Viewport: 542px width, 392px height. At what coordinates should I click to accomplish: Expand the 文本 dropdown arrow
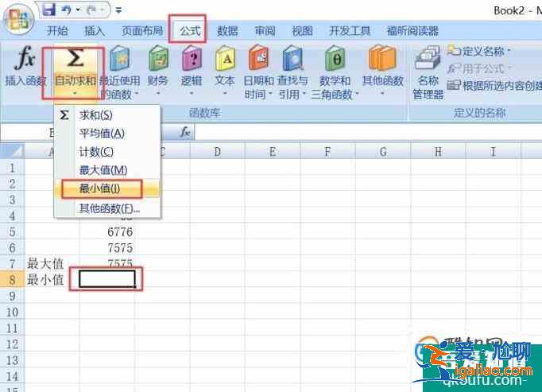(x=225, y=93)
